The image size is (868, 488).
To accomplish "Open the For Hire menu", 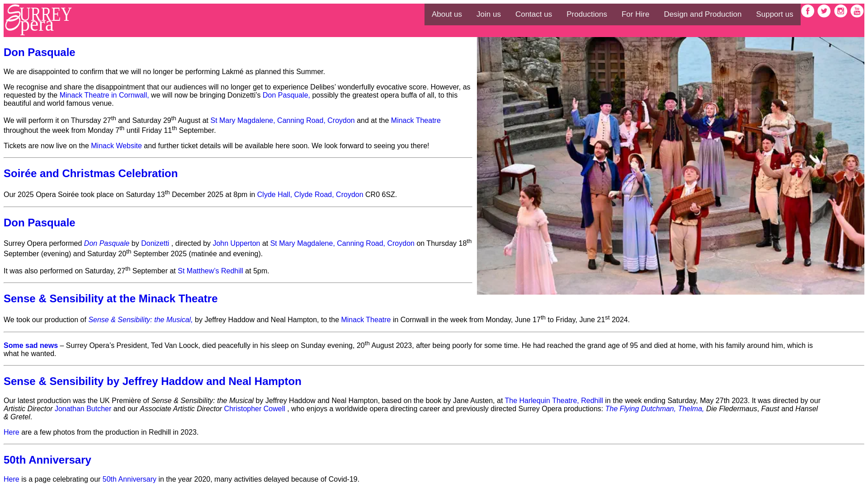I will [635, 14].
